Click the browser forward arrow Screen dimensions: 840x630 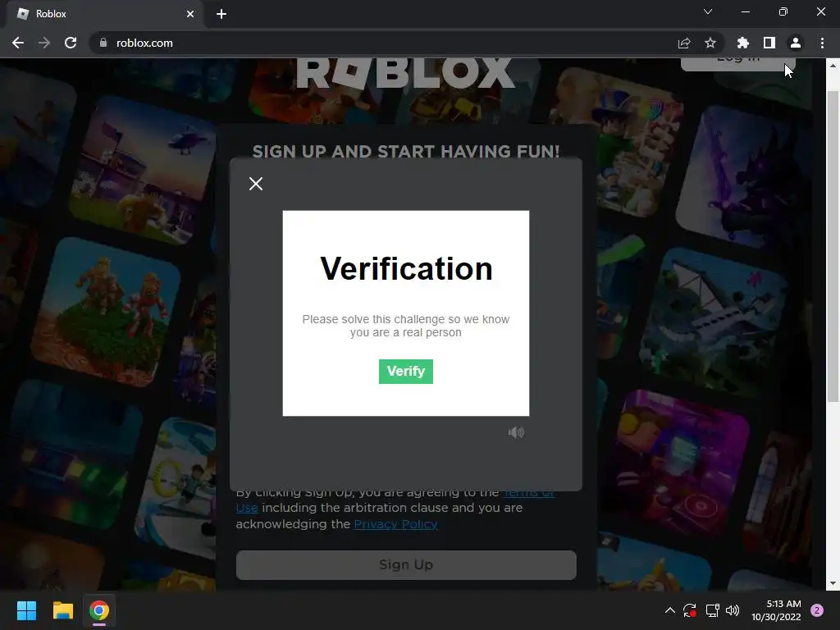(x=44, y=43)
